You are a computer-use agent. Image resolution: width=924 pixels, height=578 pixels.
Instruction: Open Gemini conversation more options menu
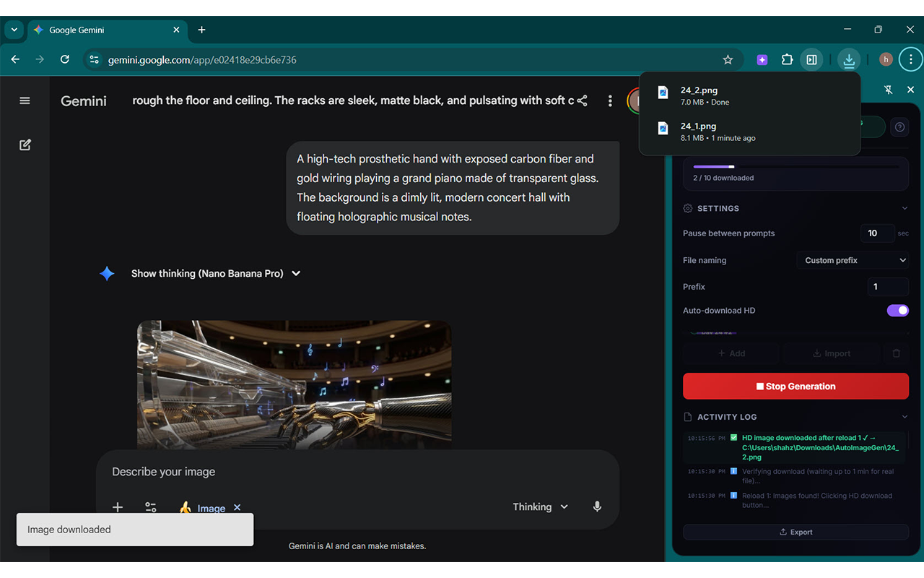pos(610,100)
